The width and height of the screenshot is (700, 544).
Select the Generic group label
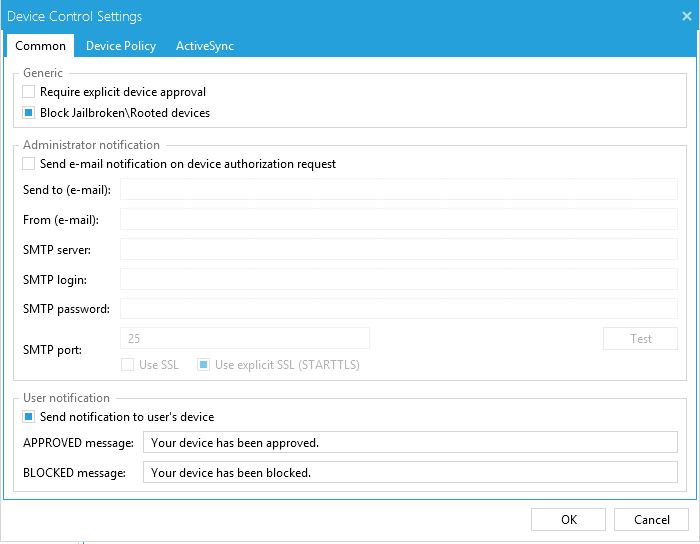click(43, 73)
